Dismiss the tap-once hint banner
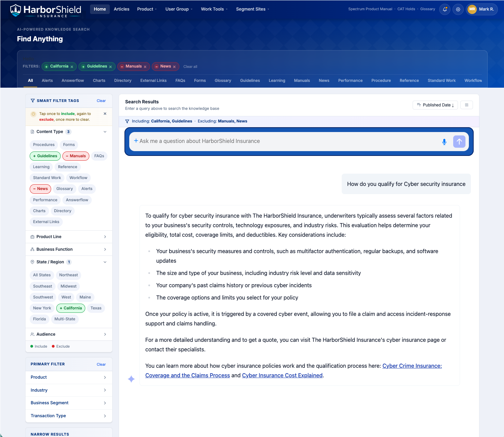Image resolution: width=504 pixels, height=437 pixels. [x=105, y=114]
